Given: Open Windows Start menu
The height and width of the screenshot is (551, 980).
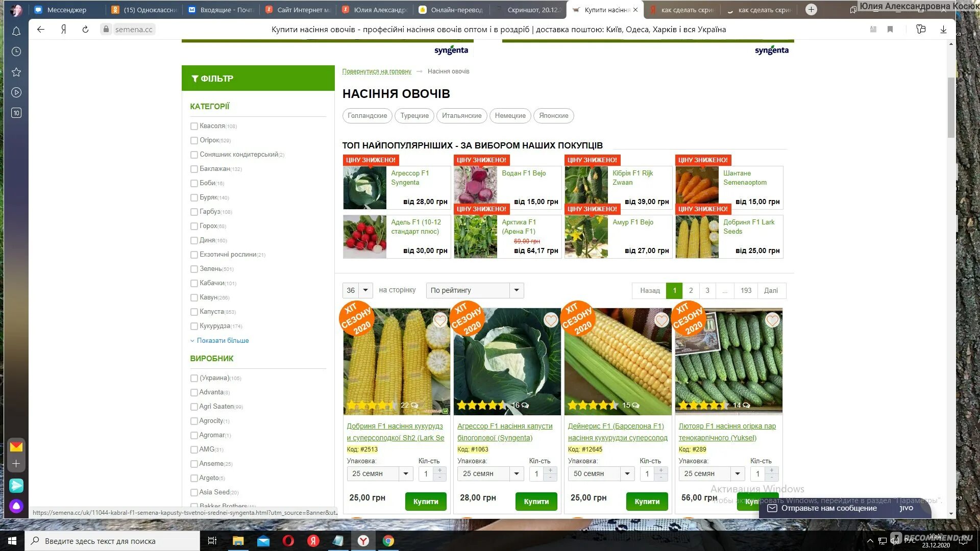Looking at the screenshot, I should point(12,541).
